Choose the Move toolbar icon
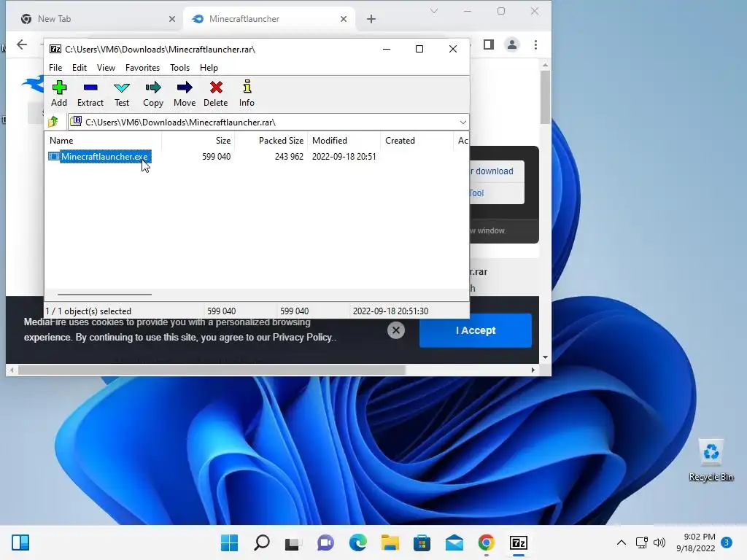747x560 pixels. tap(185, 93)
